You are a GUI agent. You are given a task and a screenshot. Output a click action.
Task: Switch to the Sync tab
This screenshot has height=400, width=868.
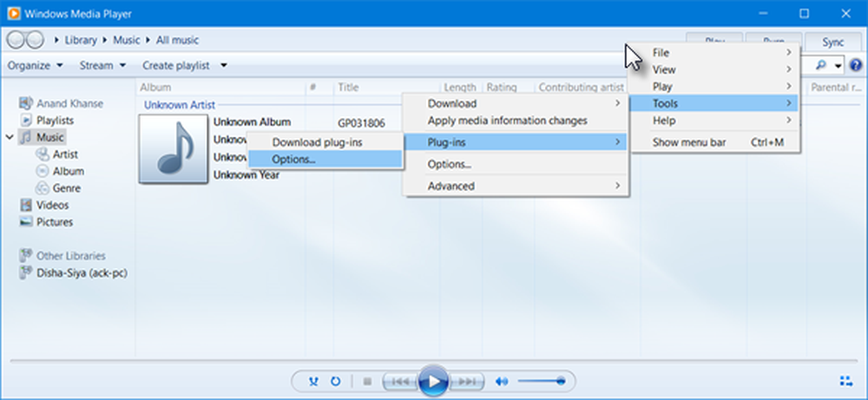pyautogui.click(x=832, y=43)
